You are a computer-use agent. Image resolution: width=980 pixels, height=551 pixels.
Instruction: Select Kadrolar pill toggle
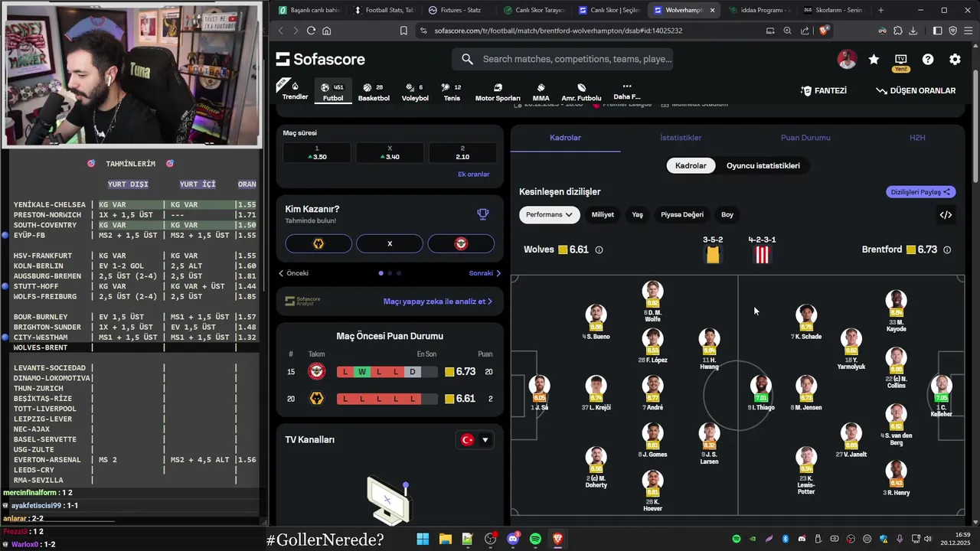[691, 165]
